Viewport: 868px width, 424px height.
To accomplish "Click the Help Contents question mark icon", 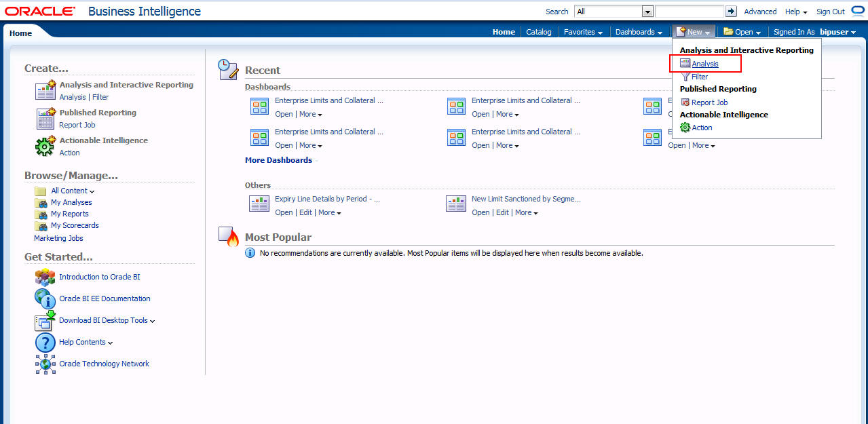I will tap(45, 342).
